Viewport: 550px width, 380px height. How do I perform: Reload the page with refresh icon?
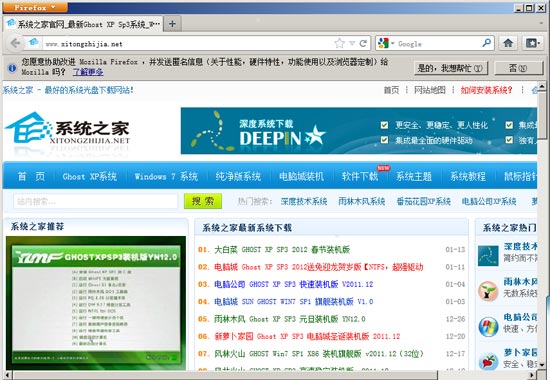point(363,43)
